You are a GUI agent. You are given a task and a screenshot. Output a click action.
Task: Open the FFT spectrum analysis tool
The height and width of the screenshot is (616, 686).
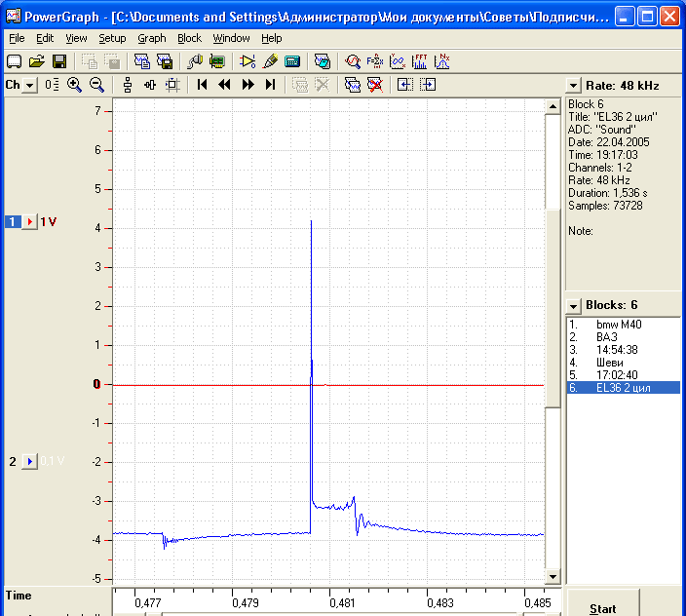420,61
